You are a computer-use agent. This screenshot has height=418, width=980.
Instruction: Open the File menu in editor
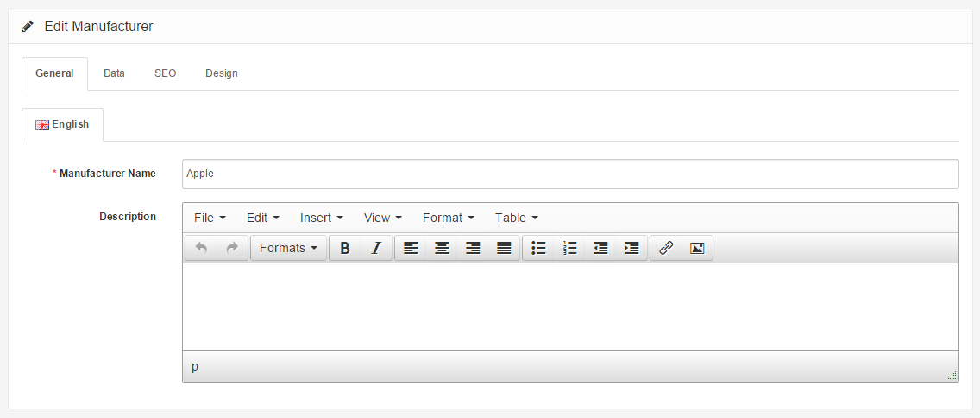tap(210, 218)
